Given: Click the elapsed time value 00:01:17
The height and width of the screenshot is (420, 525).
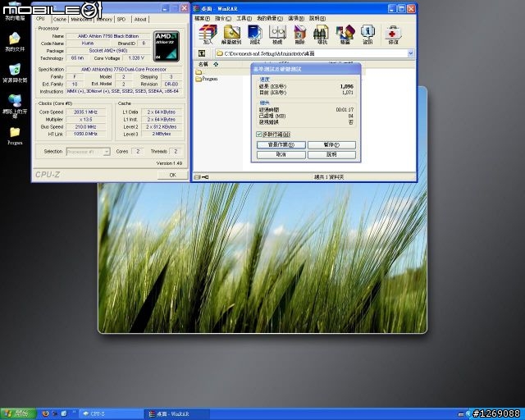Looking at the screenshot, I should 345,110.
